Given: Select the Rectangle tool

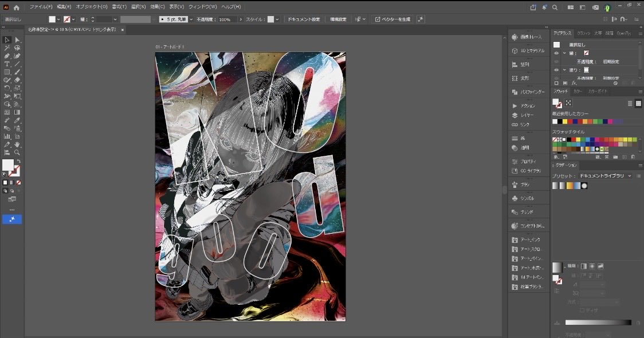Looking at the screenshot, I should coord(6,72).
